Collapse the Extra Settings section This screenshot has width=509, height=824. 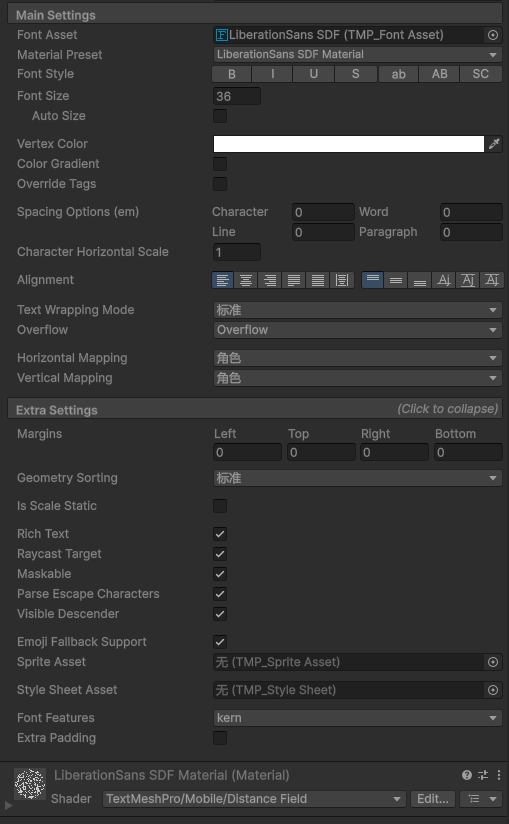pyautogui.click(x=254, y=409)
